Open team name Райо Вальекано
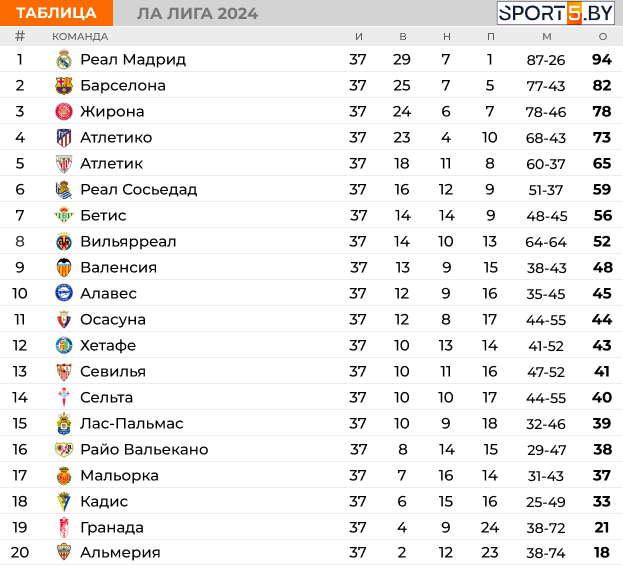623x565 pixels. pos(144,450)
